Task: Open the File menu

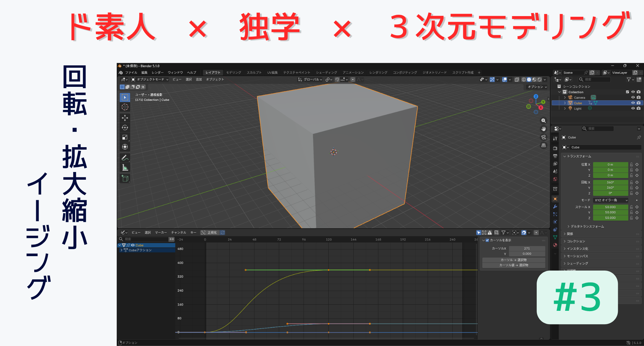Action: [131, 73]
